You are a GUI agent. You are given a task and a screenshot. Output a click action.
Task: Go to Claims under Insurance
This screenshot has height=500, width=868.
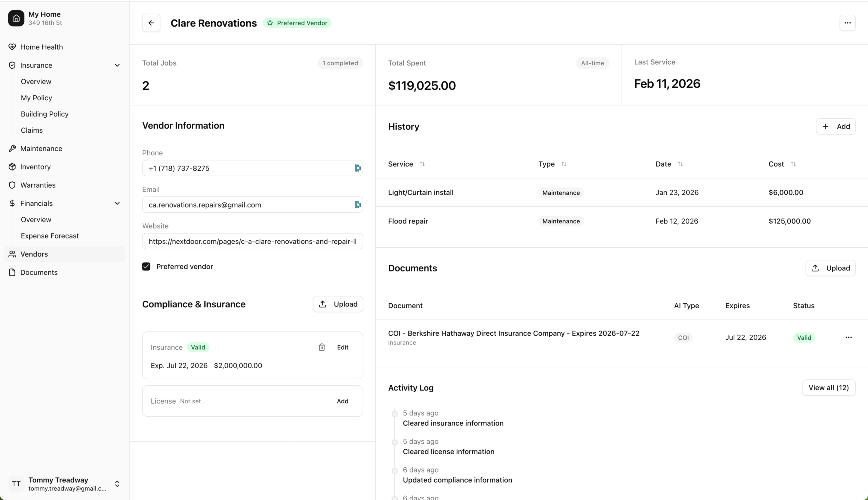click(31, 130)
